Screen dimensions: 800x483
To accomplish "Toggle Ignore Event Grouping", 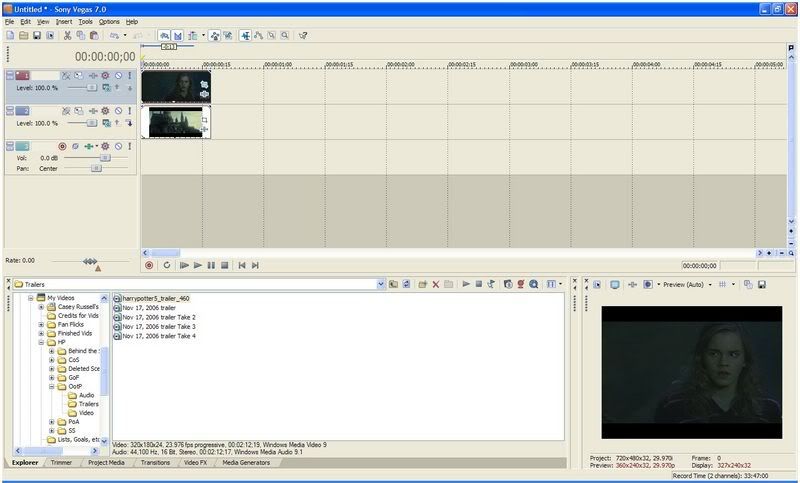I will coord(228,35).
